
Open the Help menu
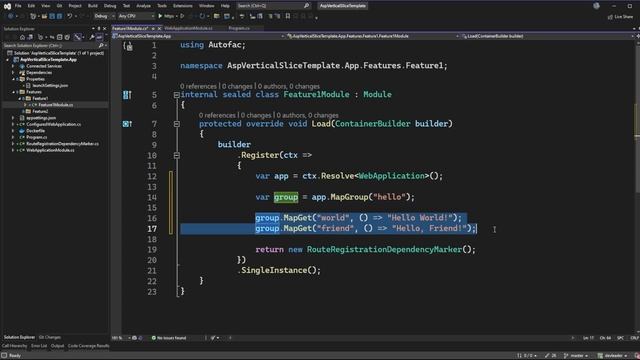pyautogui.click(x=225, y=6)
